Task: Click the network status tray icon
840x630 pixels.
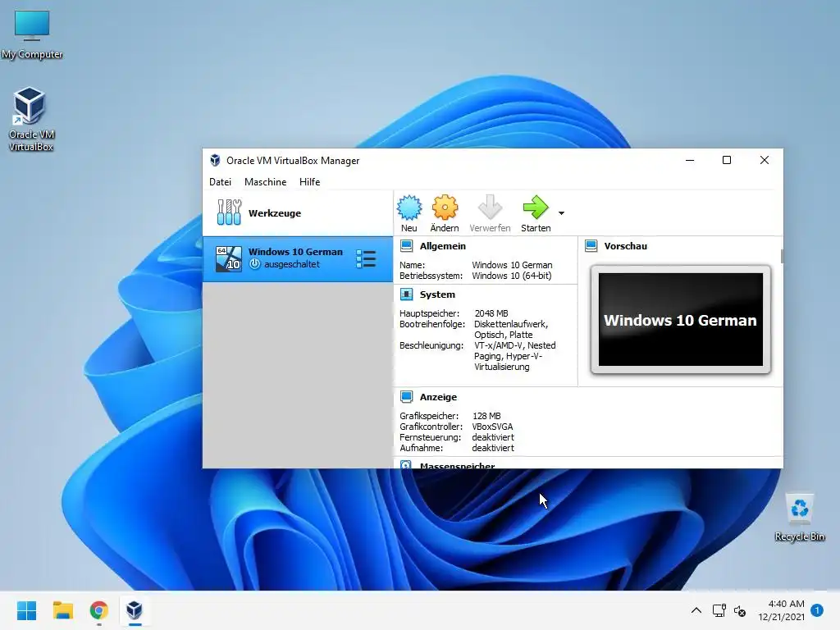Action: [x=719, y=610]
